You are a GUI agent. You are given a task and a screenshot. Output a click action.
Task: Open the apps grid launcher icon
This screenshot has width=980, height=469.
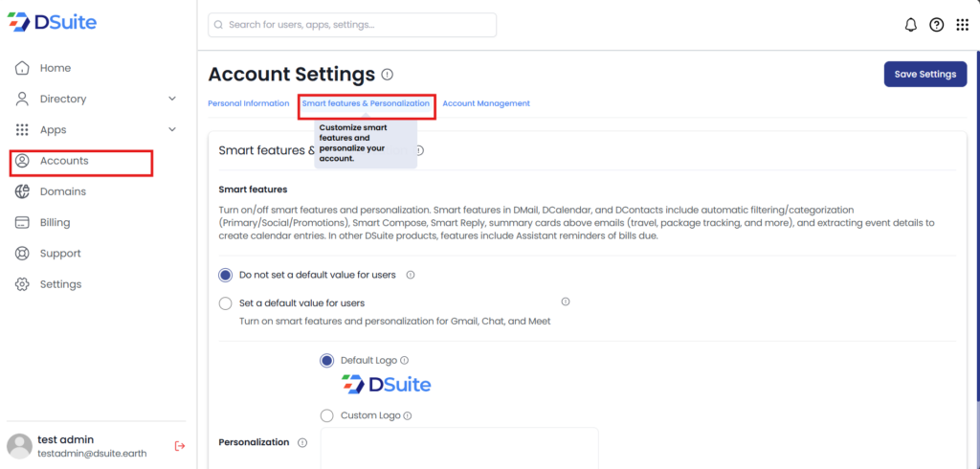(962, 25)
